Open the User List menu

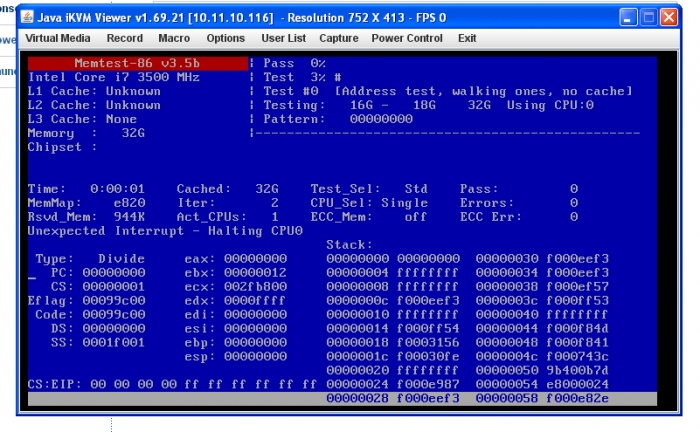[284, 38]
